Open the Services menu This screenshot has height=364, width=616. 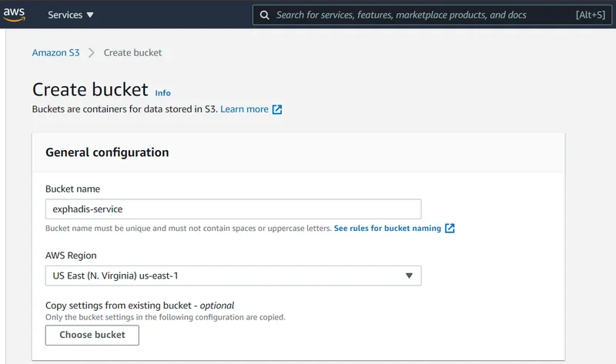[70, 15]
